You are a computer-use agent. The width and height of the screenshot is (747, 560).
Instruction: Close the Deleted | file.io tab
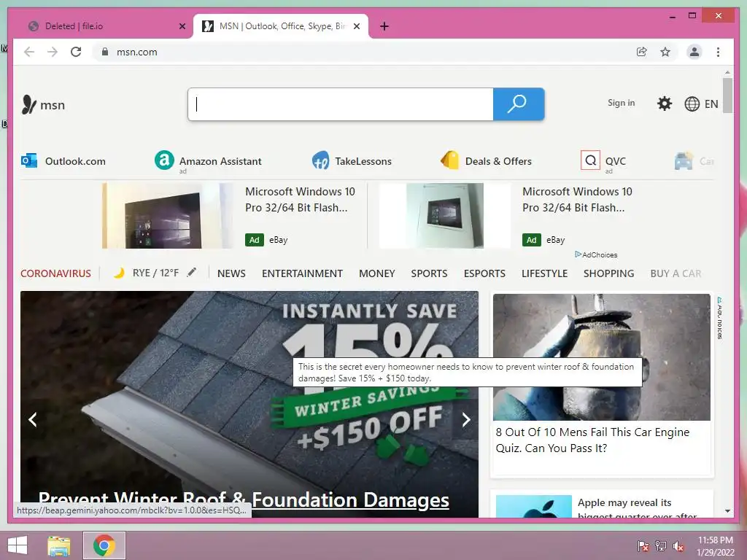(x=182, y=26)
